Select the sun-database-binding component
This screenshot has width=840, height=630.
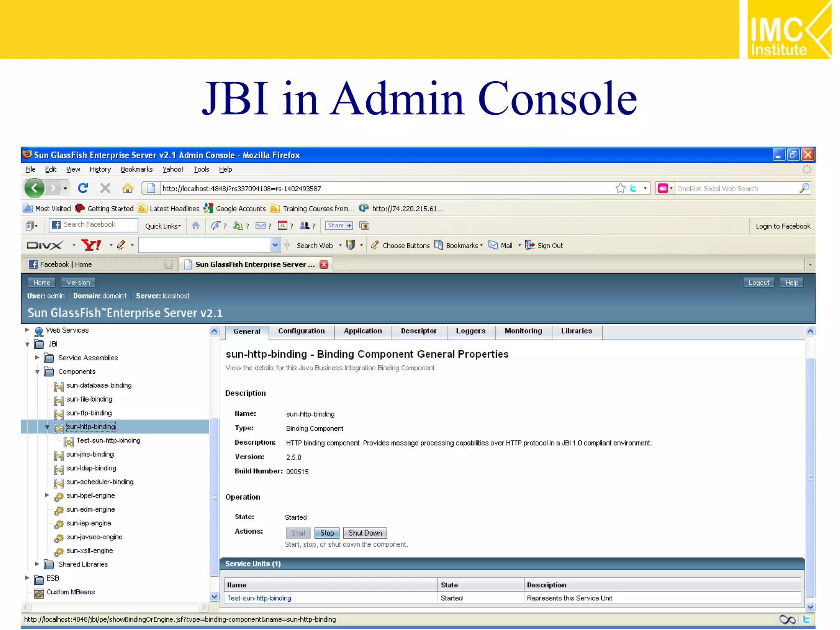point(99,386)
